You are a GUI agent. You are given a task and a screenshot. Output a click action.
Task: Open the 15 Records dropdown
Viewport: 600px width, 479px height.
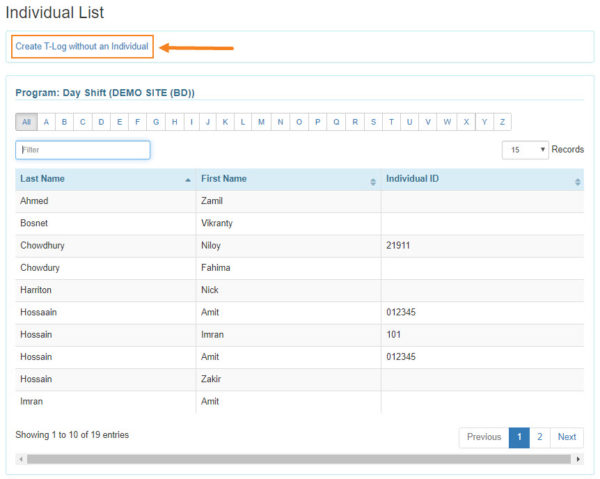527,150
